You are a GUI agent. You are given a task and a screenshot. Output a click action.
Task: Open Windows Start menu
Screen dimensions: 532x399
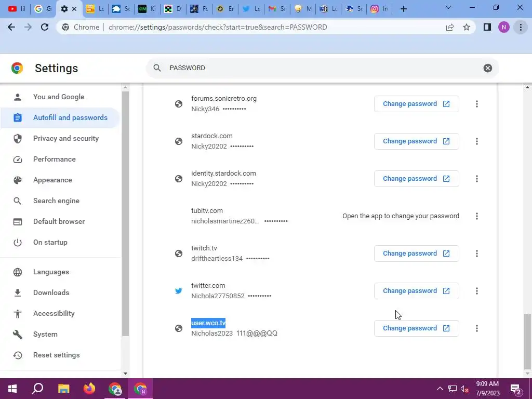coord(12,389)
